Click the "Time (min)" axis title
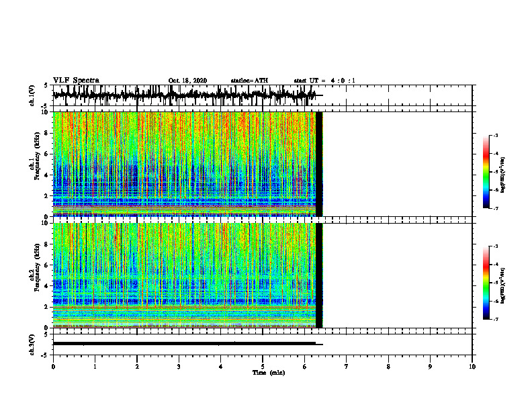532x411 pixels. pyautogui.click(x=269, y=373)
